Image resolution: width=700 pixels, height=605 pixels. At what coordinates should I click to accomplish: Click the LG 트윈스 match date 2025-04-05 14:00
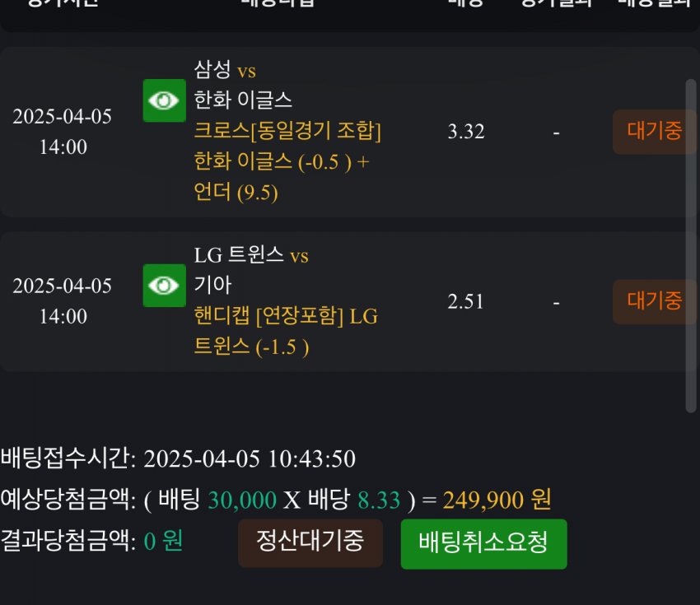pyautogui.click(x=63, y=301)
